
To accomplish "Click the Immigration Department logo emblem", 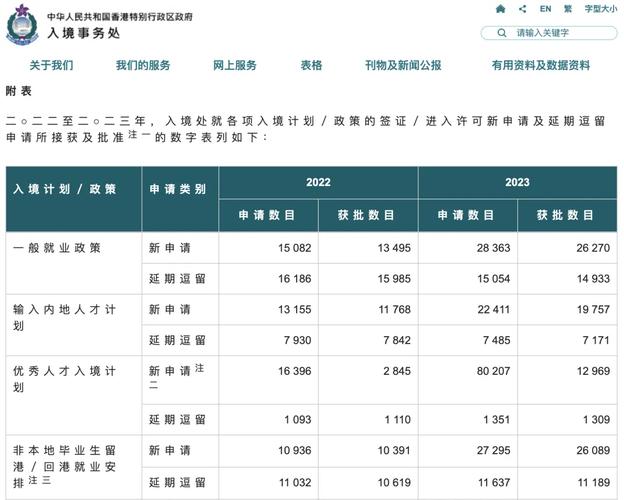I will (x=22, y=25).
